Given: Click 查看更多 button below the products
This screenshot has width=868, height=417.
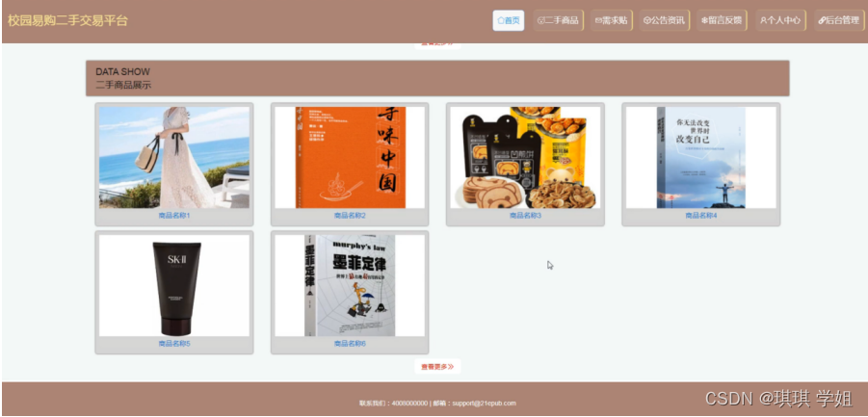Looking at the screenshot, I should click(x=437, y=367).
